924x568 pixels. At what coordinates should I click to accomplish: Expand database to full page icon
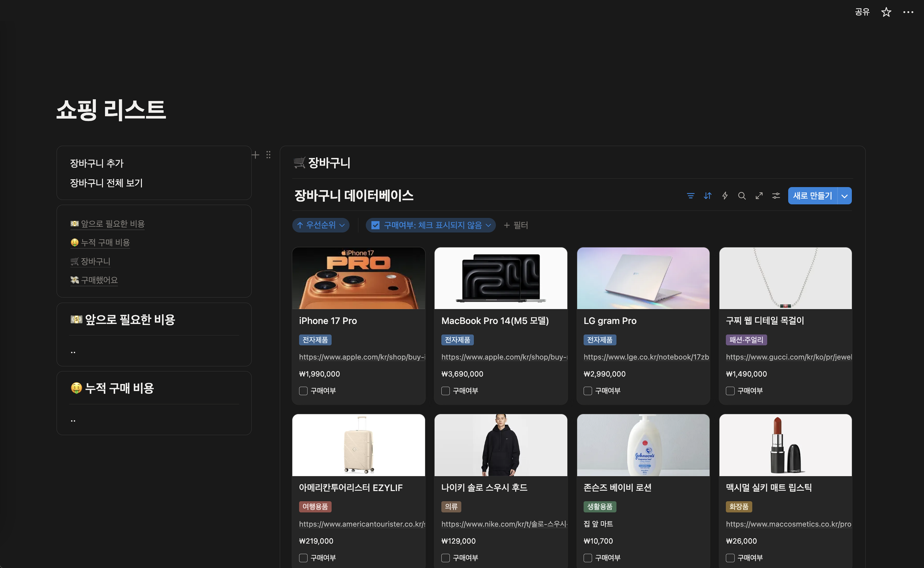pos(759,196)
